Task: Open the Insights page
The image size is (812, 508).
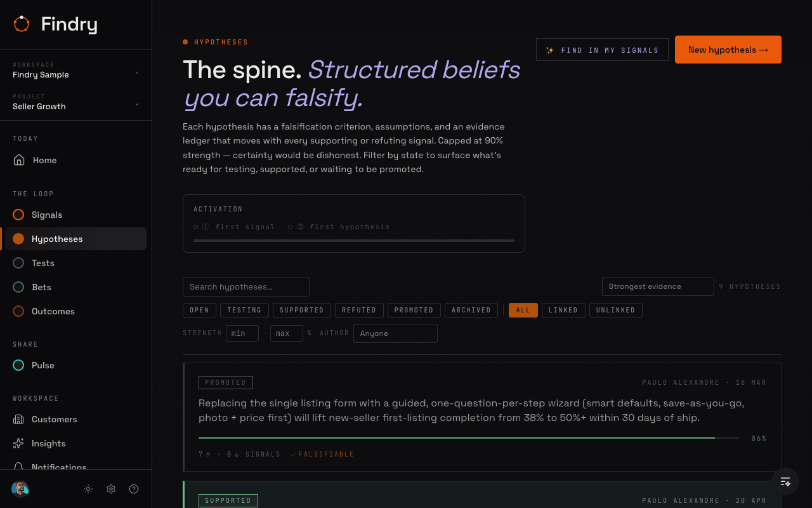Action: point(75,443)
